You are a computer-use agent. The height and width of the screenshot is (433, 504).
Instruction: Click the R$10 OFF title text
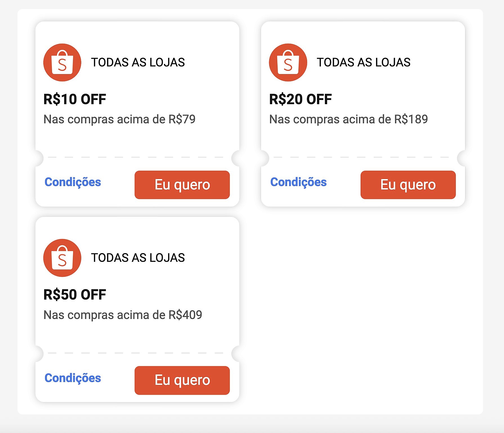click(75, 99)
